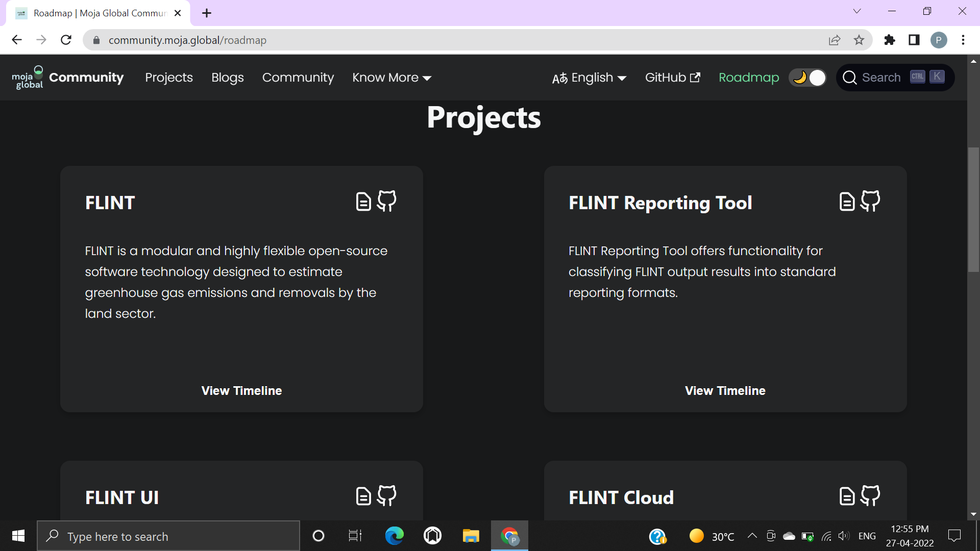Open the FLINT UI GitHub icon
This screenshot has width=980, height=551.
click(x=386, y=495)
